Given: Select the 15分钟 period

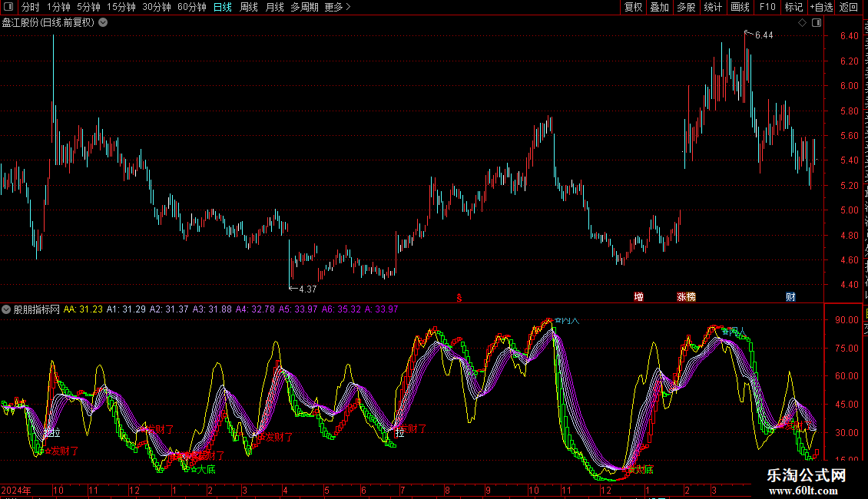Looking at the screenshot, I should 121,7.
